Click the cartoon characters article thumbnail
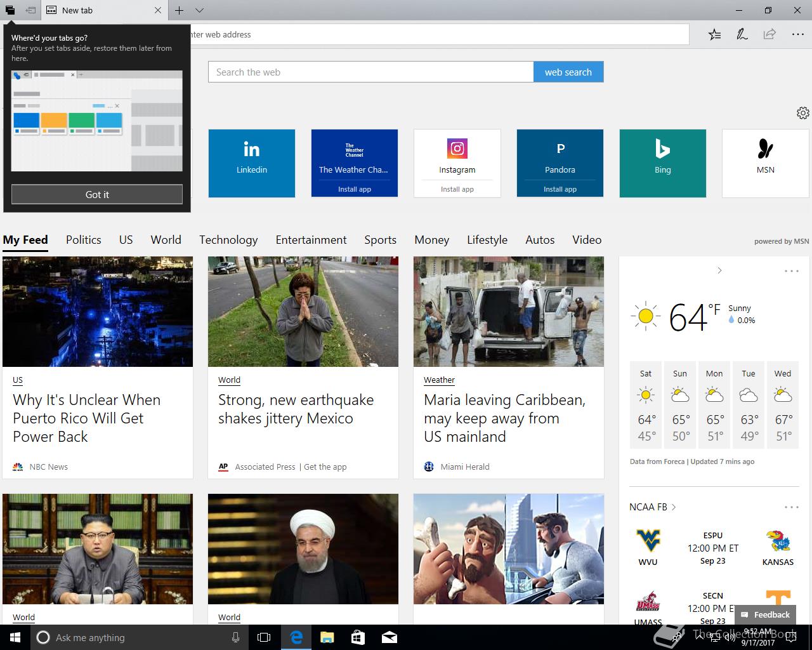The image size is (812, 650). click(x=509, y=549)
